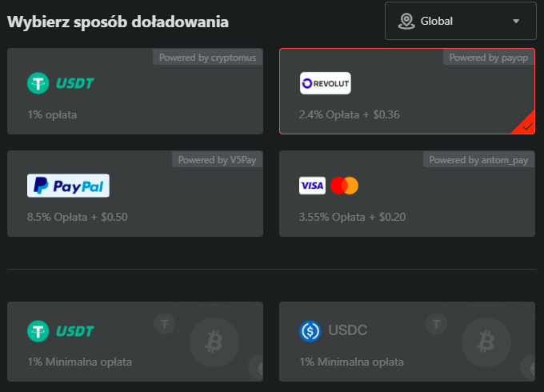Click the USDC coin icon
Image resolution: width=544 pixels, height=392 pixels.
[310, 330]
